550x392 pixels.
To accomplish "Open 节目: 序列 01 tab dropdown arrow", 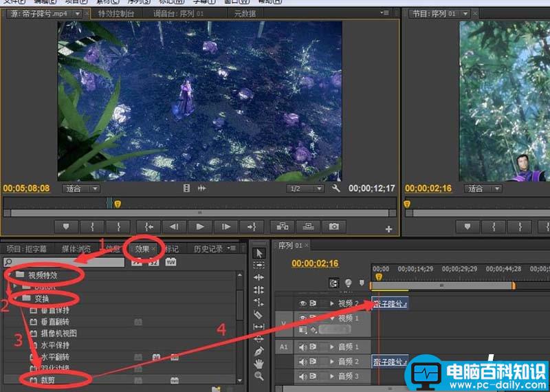I will tap(466, 14).
